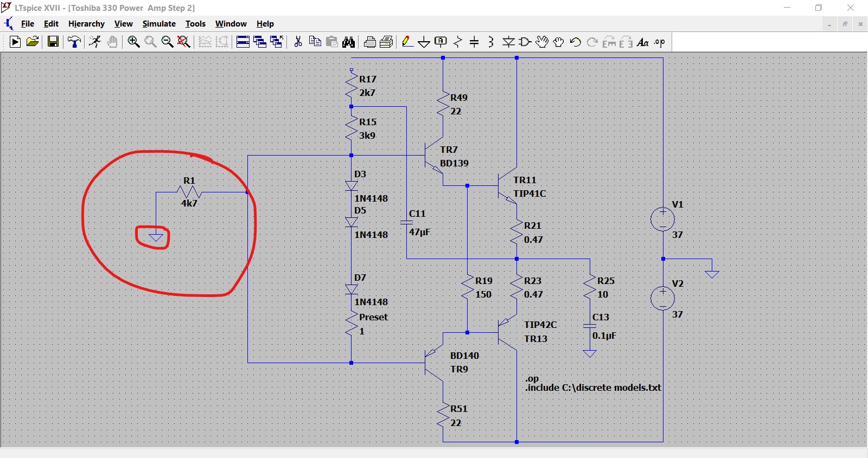The width and height of the screenshot is (868, 458).
Task: Click the SPICE directive .op icon
Action: (x=660, y=42)
